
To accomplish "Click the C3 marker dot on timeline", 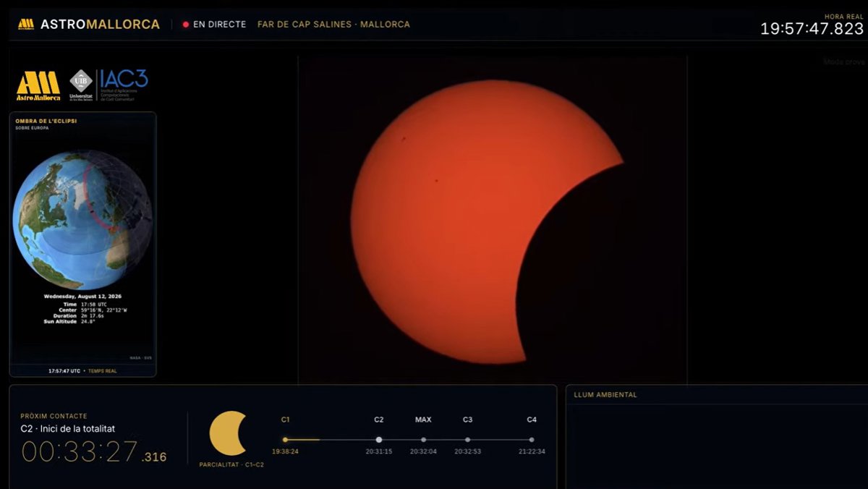I will [x=467, y=439].
